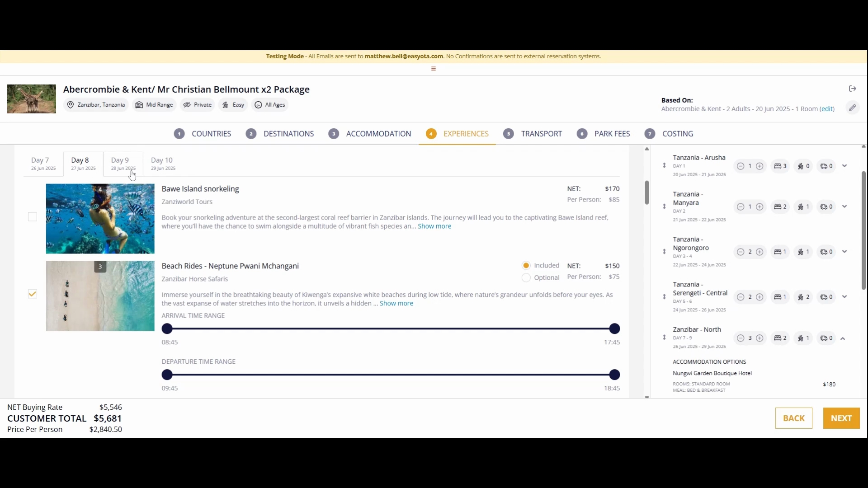Expand the Tanzania - Manyara row chevron
This screenshot has width=868, height=488.
[844, 206]
